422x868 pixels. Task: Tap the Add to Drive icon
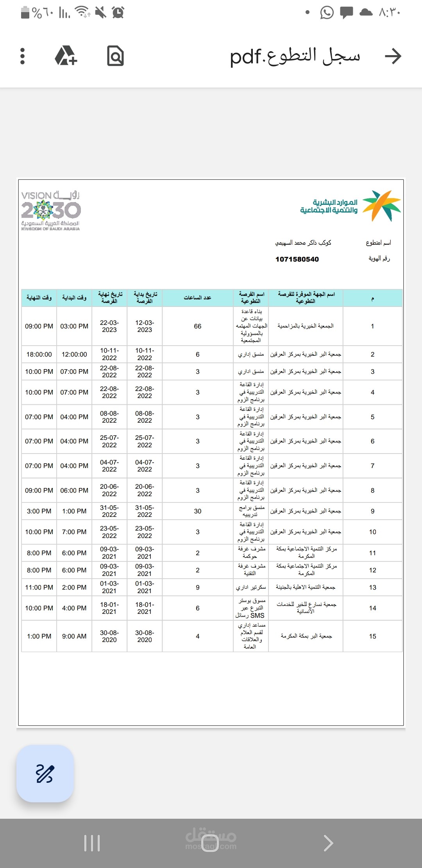coord(66,56)
